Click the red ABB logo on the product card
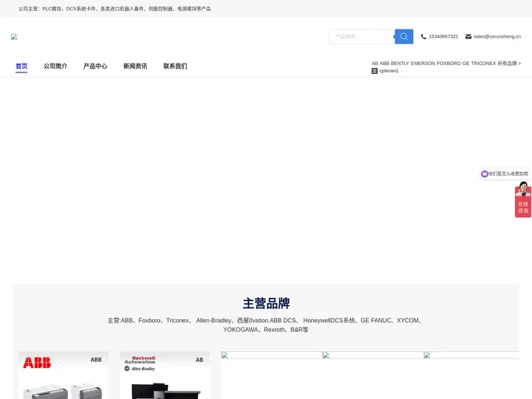532x399 pixels. click(x=37, y=363)
